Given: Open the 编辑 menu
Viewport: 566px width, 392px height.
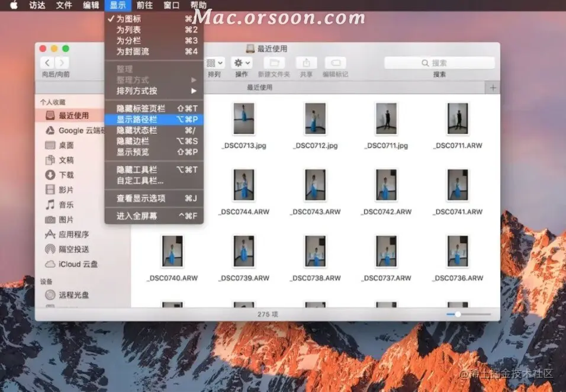Looking at the screenshot, I should 91,5.
